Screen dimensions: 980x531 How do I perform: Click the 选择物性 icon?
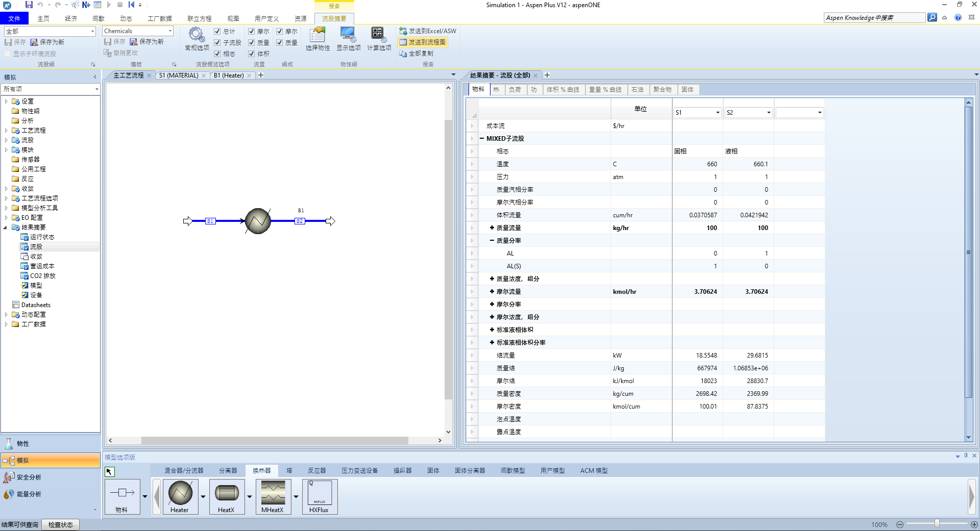pos(317,35)
